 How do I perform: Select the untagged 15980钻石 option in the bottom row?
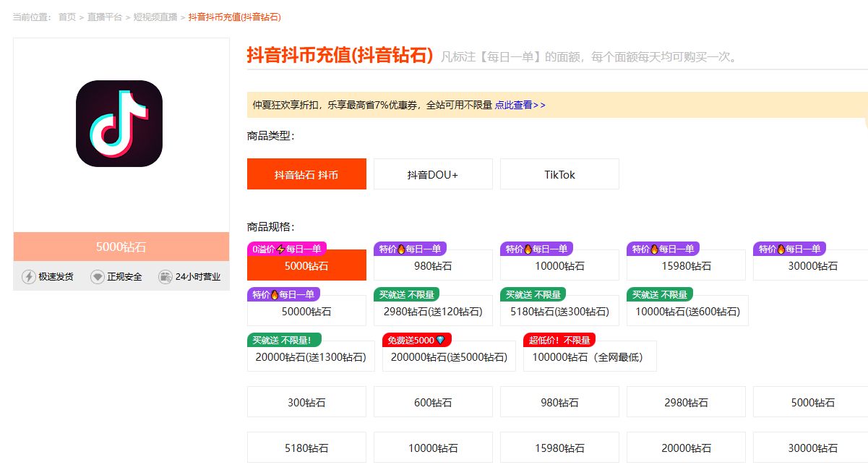(559, 448)
